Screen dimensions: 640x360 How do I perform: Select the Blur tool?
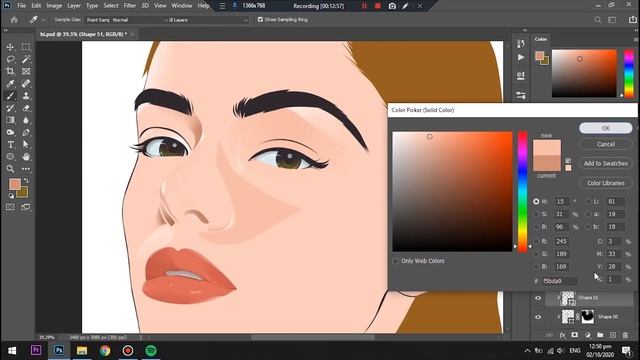(26, 120)
